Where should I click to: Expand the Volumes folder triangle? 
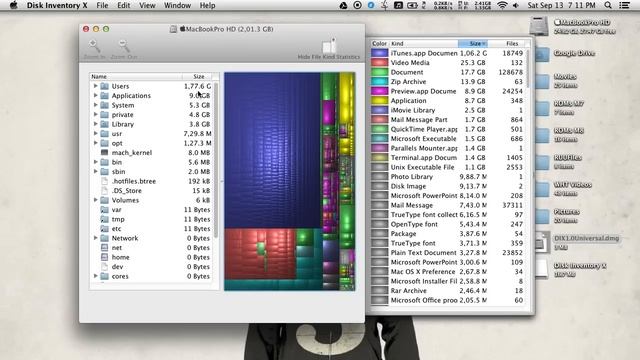pos(96,200)
